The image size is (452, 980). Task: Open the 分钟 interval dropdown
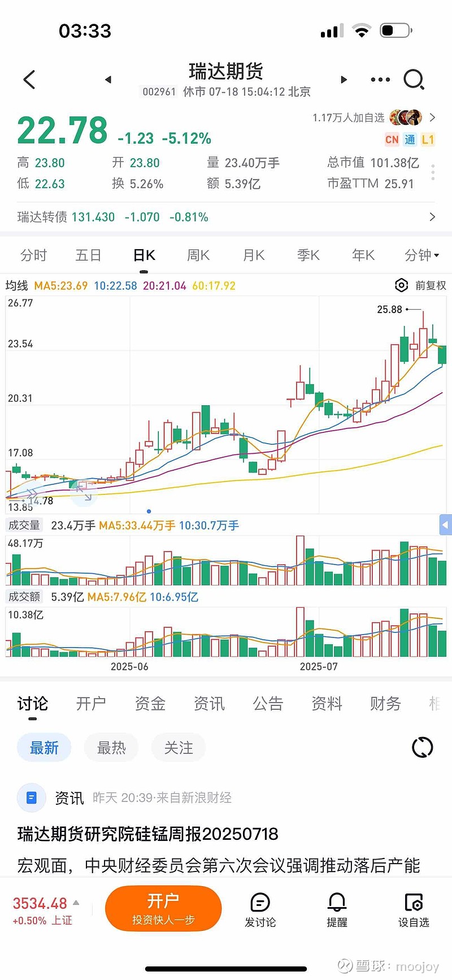[422, 255]
